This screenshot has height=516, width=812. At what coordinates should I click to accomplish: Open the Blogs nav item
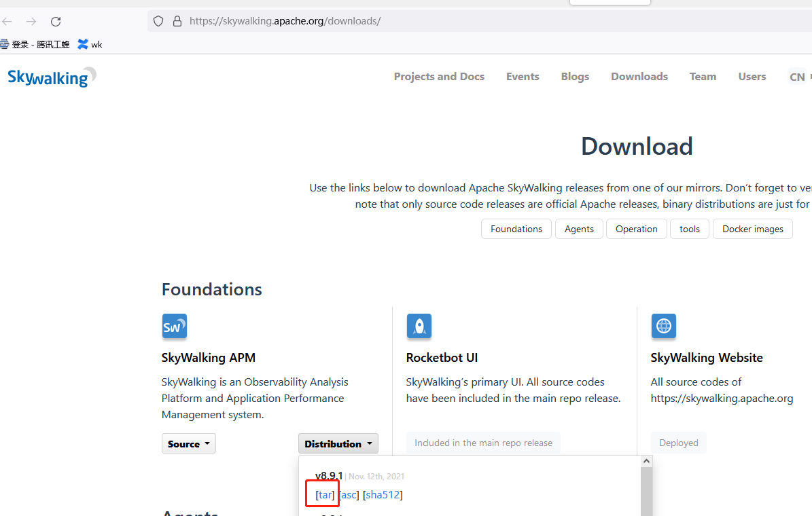point(575,77)
